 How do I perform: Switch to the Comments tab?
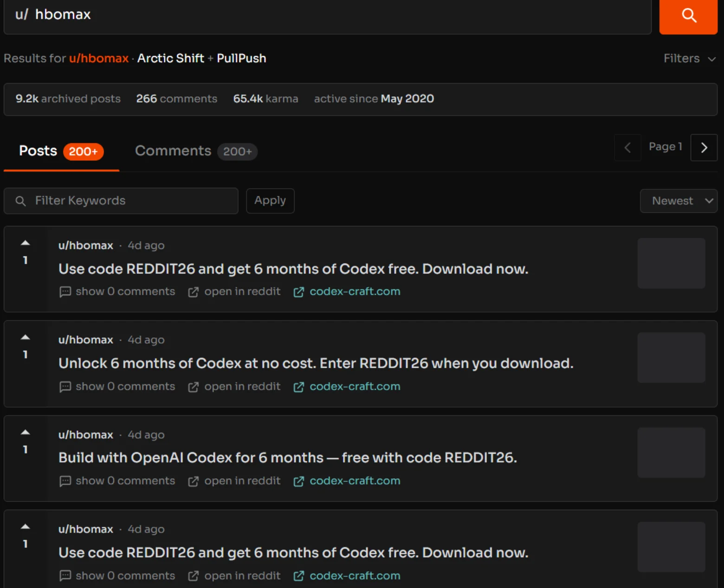click(x=196, y=151)
